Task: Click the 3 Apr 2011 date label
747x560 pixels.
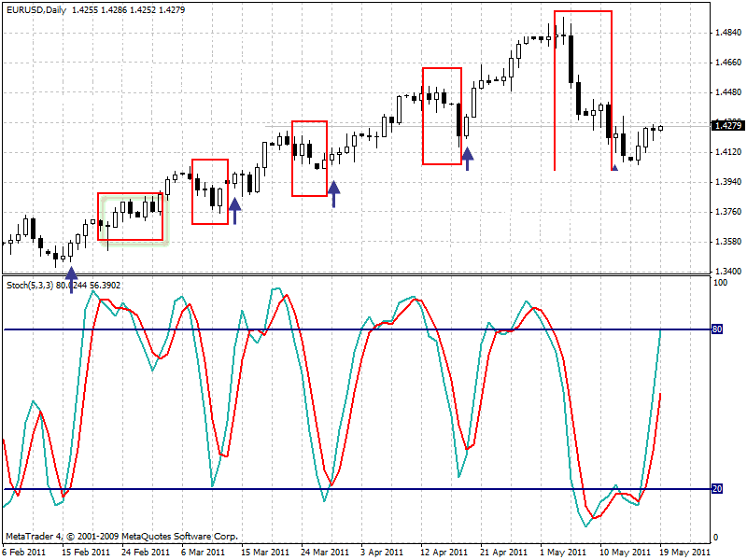Action: (382, 553)
